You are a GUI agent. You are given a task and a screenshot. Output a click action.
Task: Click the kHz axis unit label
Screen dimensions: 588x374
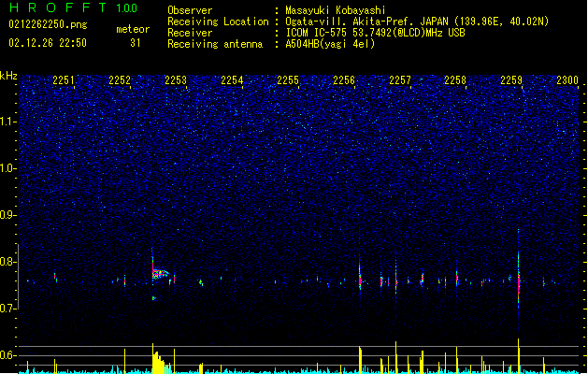(x=8, y=76)
